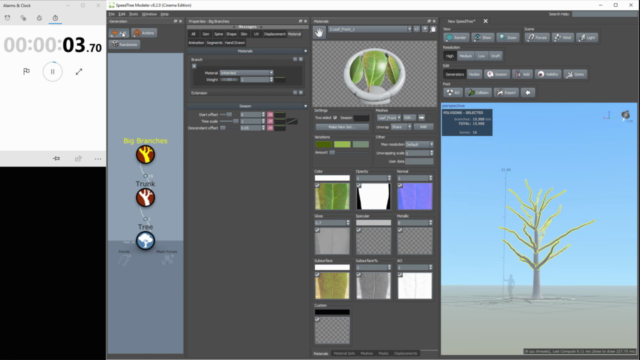Open the Unwrap Share dropdown

[401, 127]
